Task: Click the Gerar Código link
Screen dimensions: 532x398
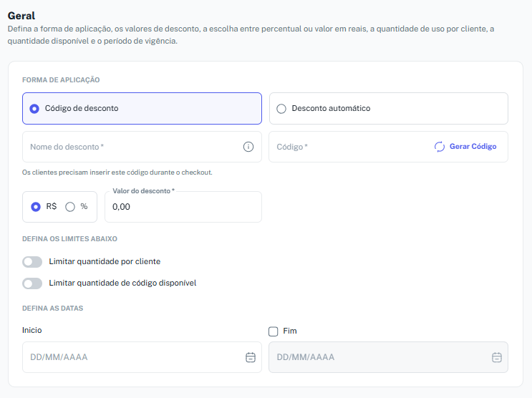Action: pos(473,147)
